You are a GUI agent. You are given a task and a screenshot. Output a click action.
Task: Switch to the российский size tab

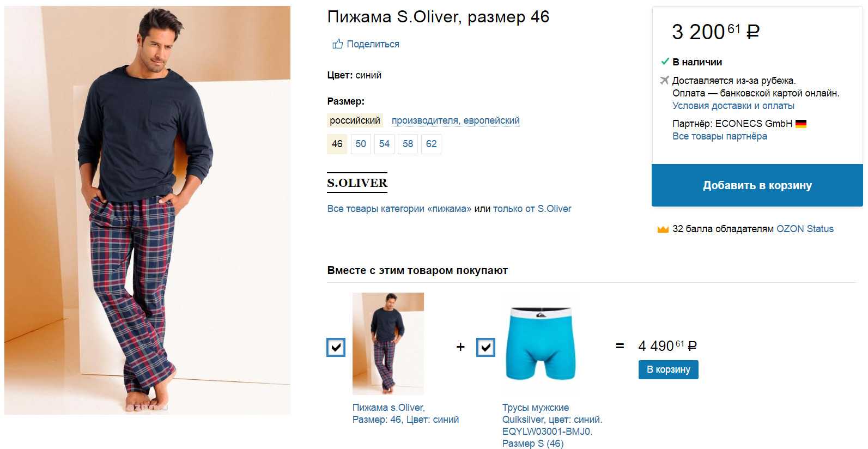point(355,120)
